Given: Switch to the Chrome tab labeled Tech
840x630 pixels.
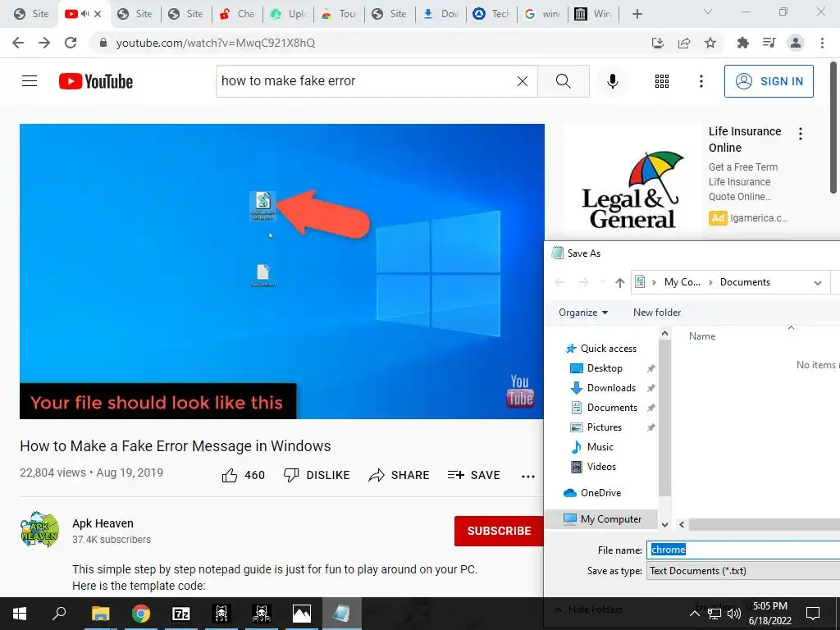Looking at the screenshot, I should pos(492,14).
